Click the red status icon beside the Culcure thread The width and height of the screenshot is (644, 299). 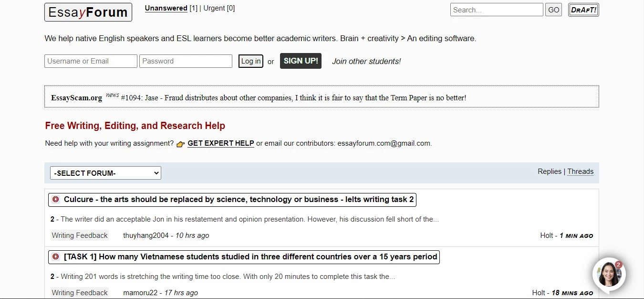[56, 199]
